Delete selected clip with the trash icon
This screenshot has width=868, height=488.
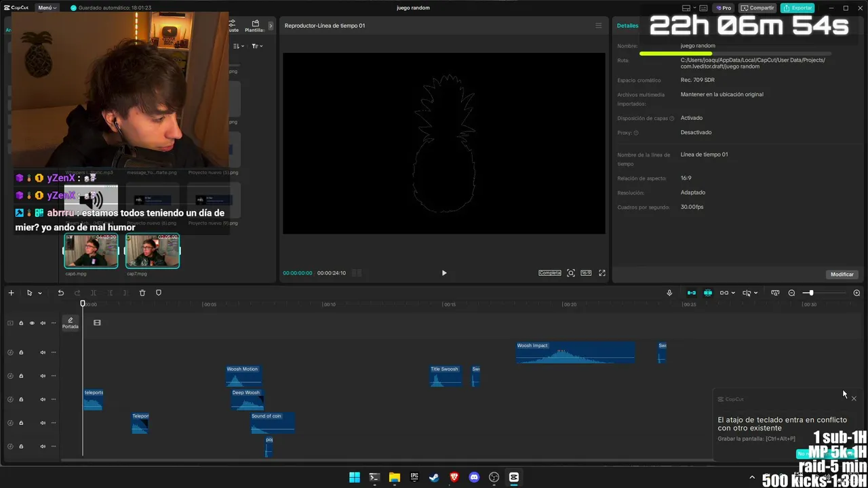[x=142, y=293]
